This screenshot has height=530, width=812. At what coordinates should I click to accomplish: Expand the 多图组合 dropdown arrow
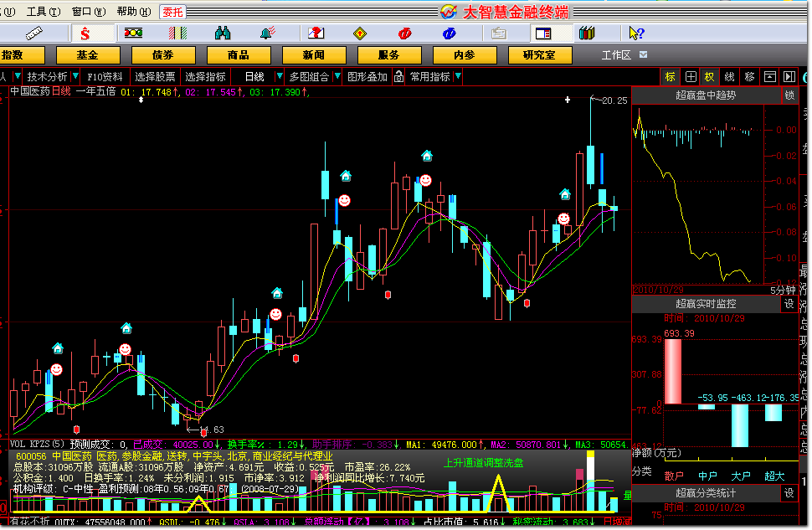[337, 77]
